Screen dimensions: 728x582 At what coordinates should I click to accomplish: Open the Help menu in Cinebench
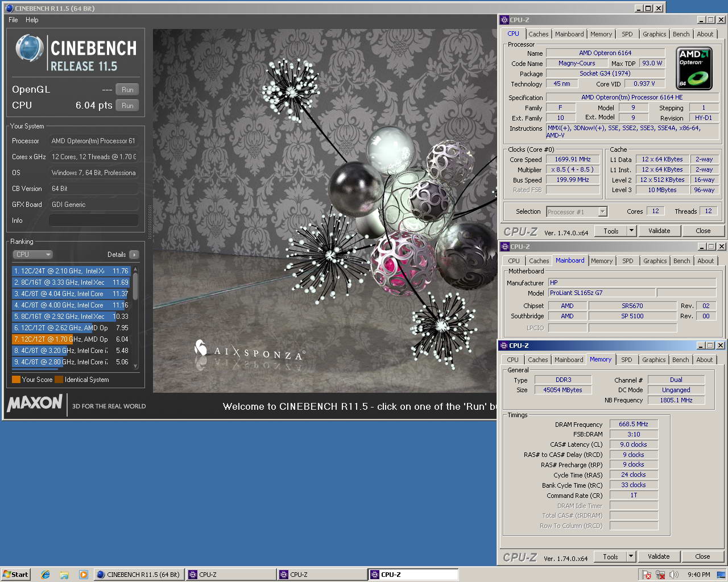32,20
